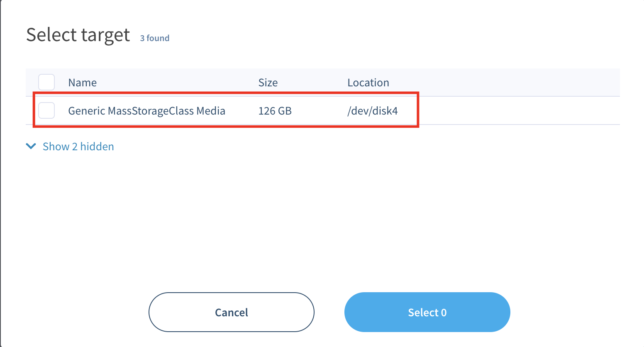The image size is (644, 347).
Task: Click the /dev/disk4 location text
Action: [372, 111]
